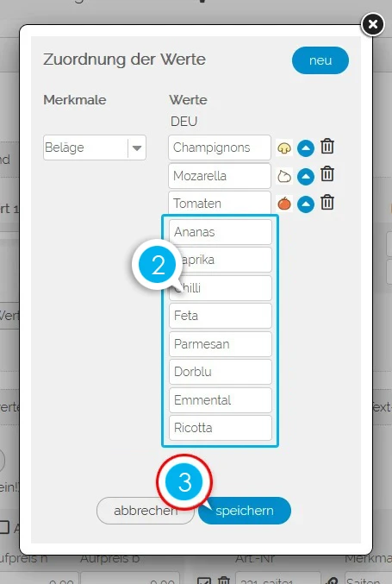Save with the speichern button

click(245, 511)
